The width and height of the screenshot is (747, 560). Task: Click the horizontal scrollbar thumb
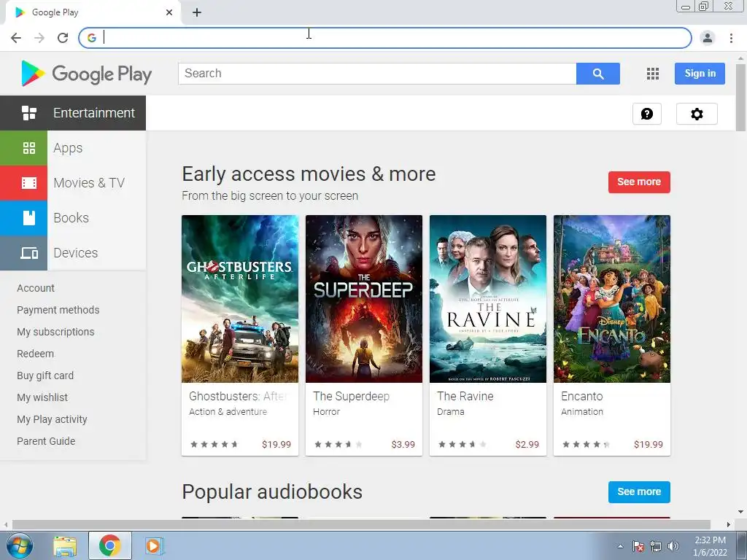click(x=361, y=524)
